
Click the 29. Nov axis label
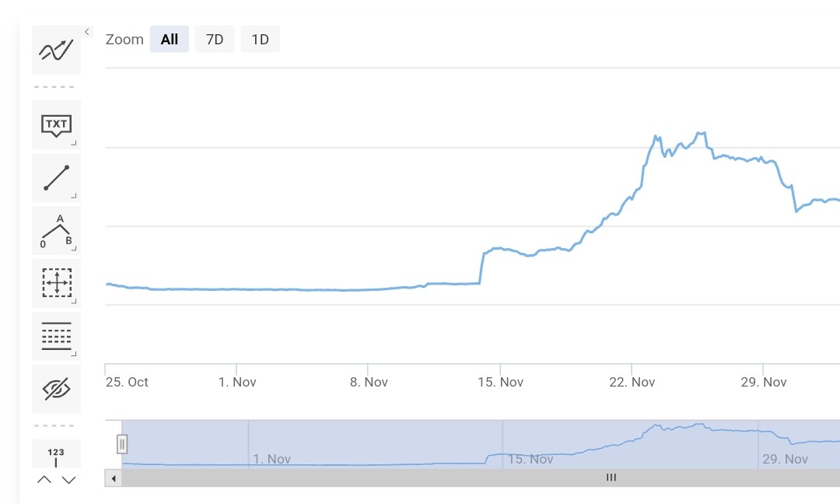click(764, 382)
